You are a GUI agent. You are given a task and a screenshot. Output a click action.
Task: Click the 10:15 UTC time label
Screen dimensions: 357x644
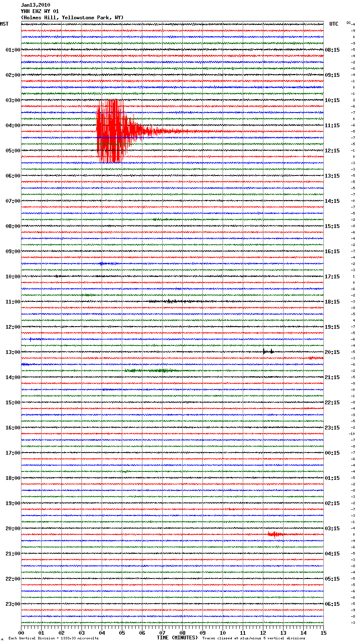(332, 100)
